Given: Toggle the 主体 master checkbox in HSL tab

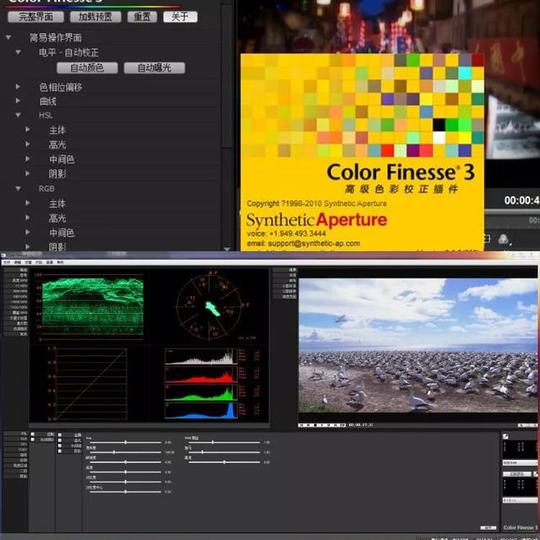Looking at the screenshot, I should pos(60,435).
